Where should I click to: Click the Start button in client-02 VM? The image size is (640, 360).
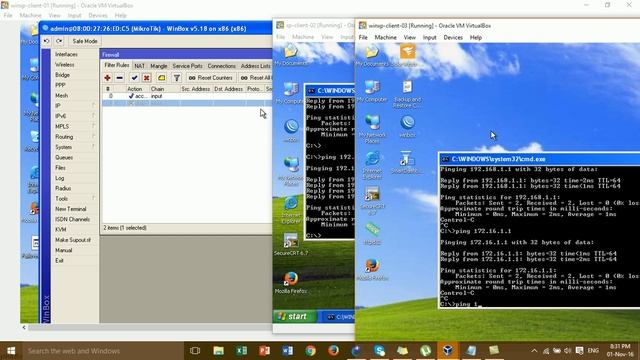294,316
